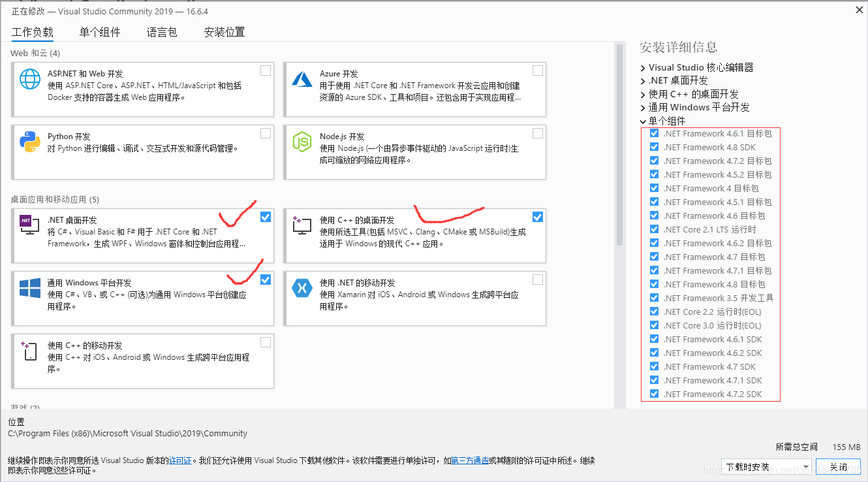Uncheck .NET Framework 4.6.2 SDK

pos(654,353)
